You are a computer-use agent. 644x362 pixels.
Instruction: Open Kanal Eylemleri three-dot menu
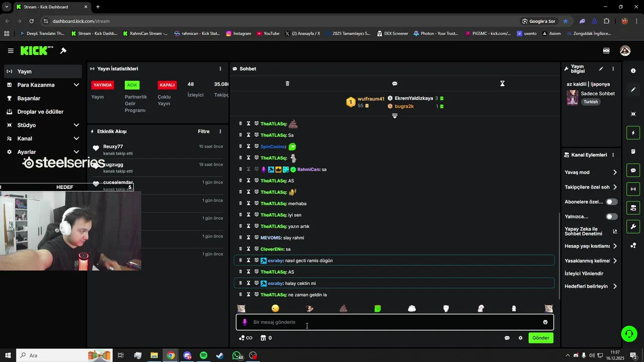[613, 155]
